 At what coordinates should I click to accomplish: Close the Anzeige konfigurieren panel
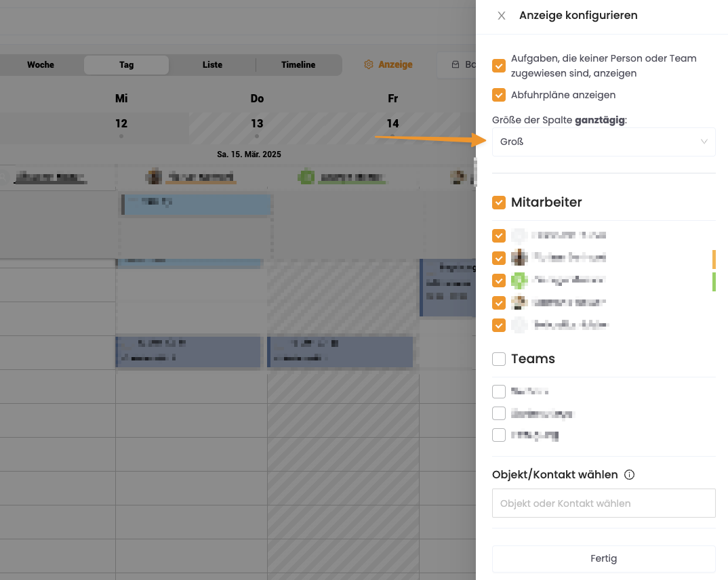click(502, 16)
